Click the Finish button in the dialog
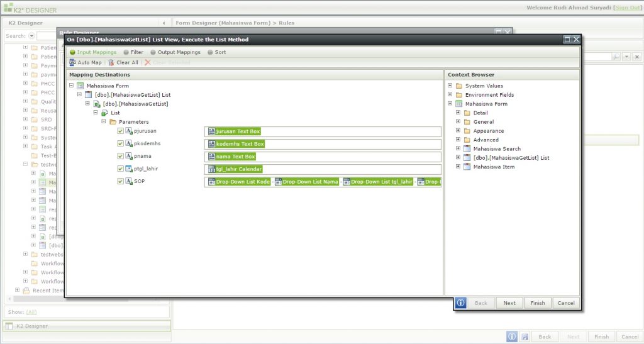644x344 pixels. [x=538, y=303]
